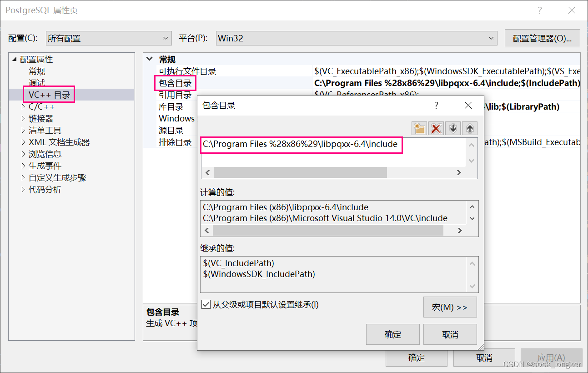Image resolution: width=588 pixels, height=373 pixels.
Task: Select the 引用目录 property row
Action: 175,95
